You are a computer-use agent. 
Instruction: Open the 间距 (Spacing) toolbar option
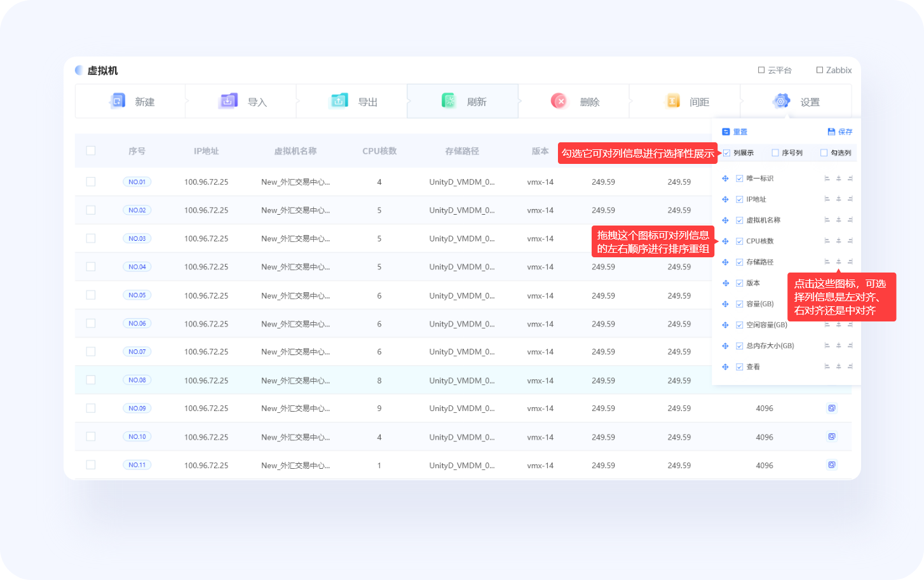[x=685, y=102]
